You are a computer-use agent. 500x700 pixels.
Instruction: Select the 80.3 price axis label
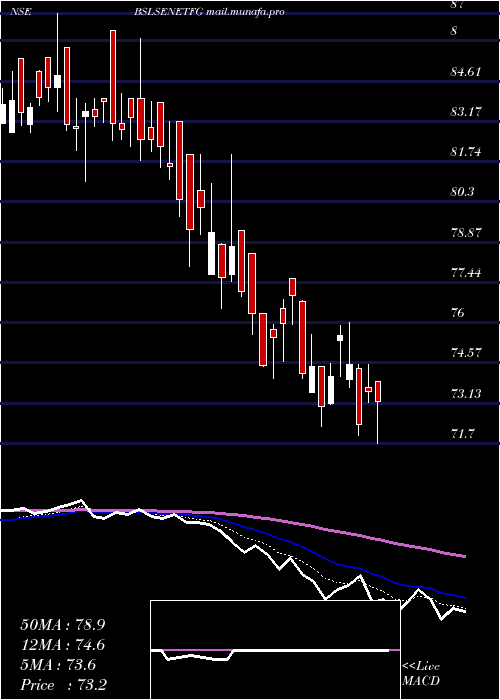click(x=462, y=192)
